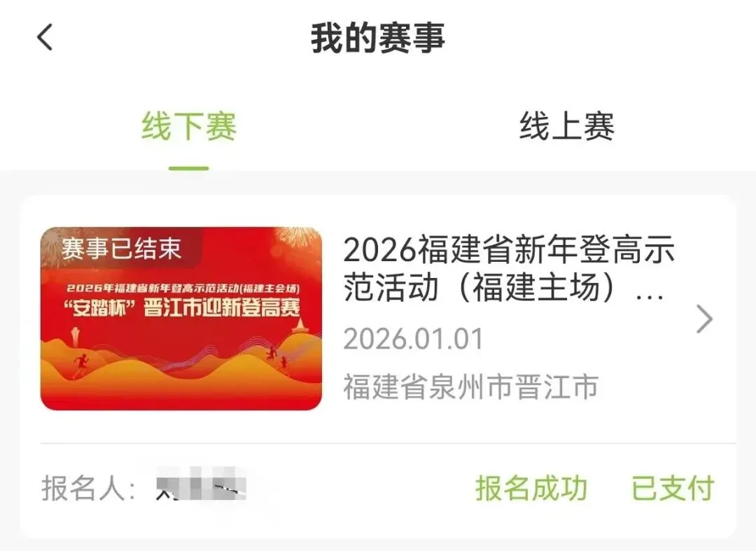
Task: Select the 线下赛 tab
Action: click(x=188, y=126)
